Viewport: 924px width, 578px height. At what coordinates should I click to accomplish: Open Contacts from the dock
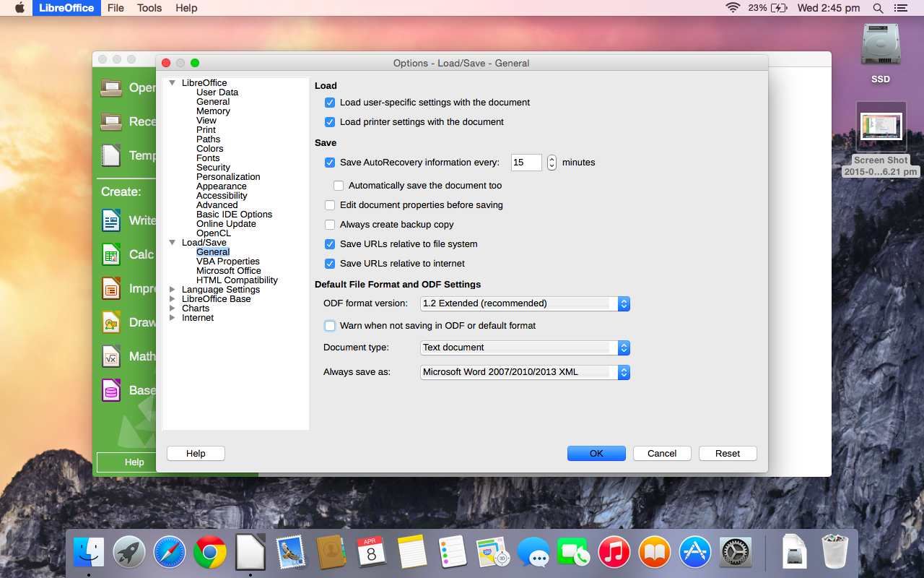[x=331, y=553]
